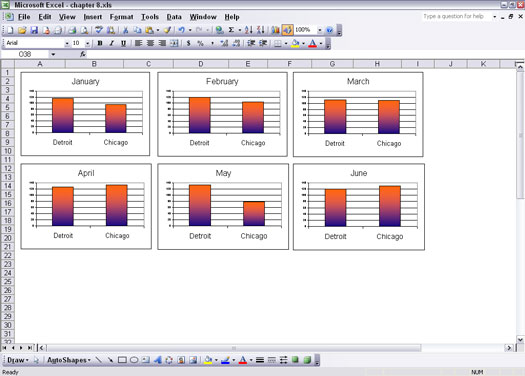Click the New workbook icon

pos(10,30)
